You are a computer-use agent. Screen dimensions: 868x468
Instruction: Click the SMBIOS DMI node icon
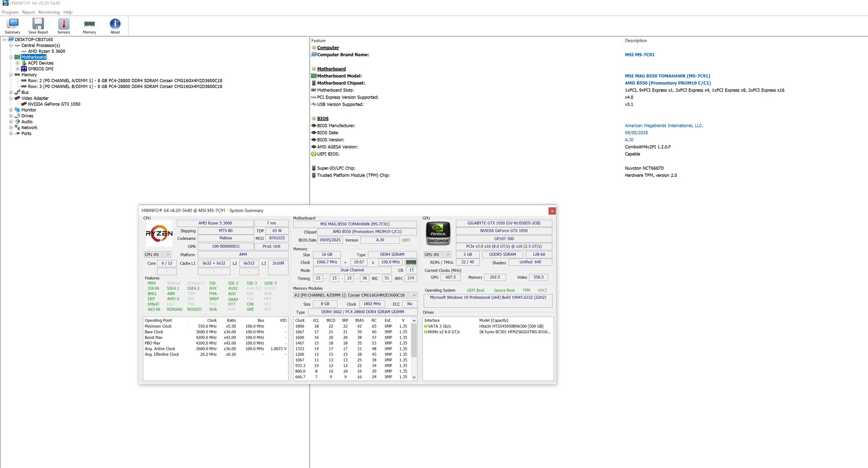tap(24, 69)
